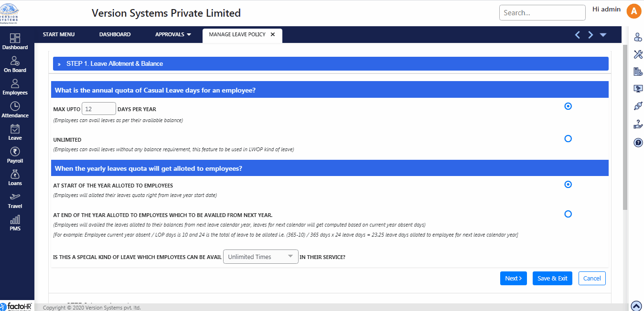Select the Max Upto days radio button
Viewport: 644px width, 311px height.
point(568,106)
